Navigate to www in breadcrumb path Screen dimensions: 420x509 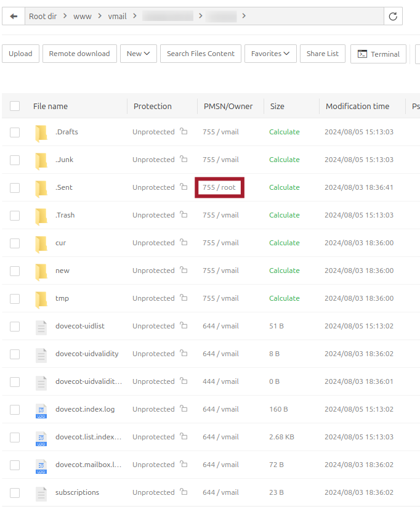pos(82,17)
